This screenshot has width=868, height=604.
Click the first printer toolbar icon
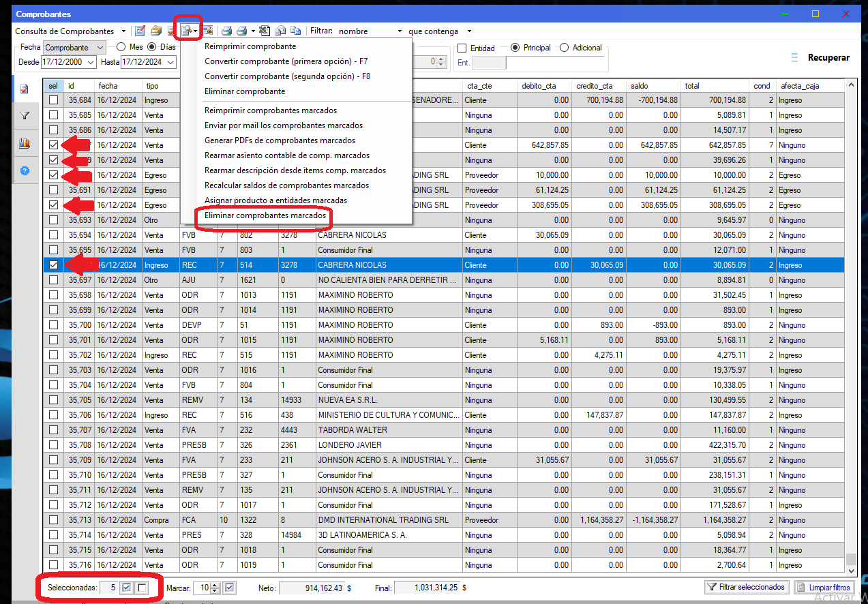(x=226, y=31)
